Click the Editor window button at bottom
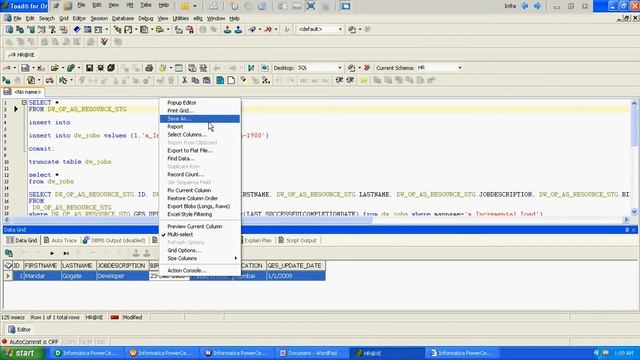The image size is (640, 360). click(19, 329)
